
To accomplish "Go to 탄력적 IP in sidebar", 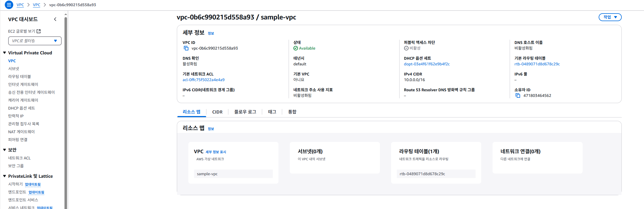I will click(16, 116).
